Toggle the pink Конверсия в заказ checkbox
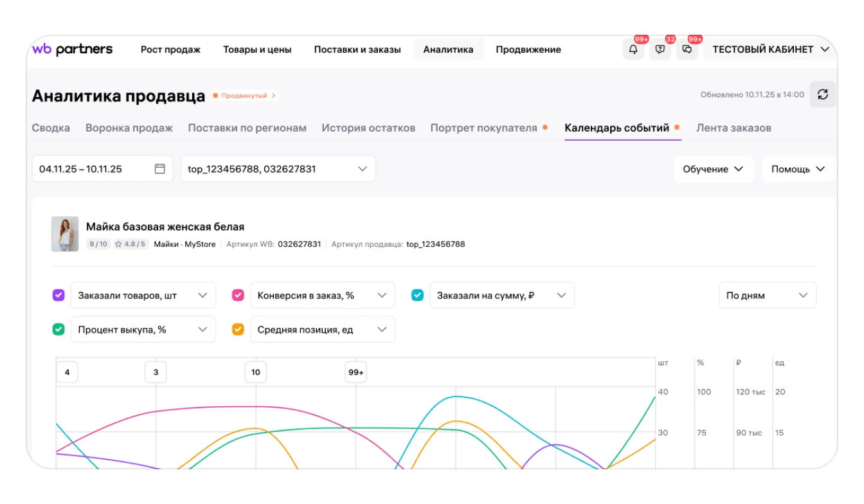This screenshot has height=504, width=864. 238,296
